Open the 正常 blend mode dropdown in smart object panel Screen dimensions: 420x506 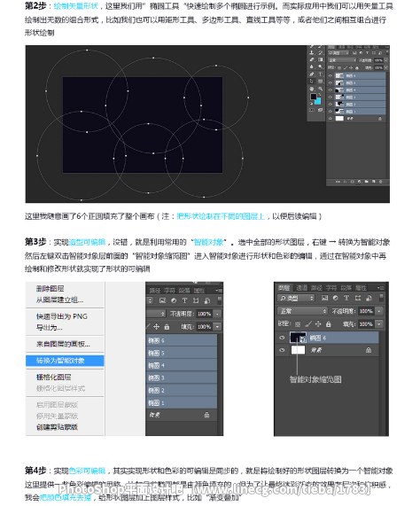[x=302, y=311]
